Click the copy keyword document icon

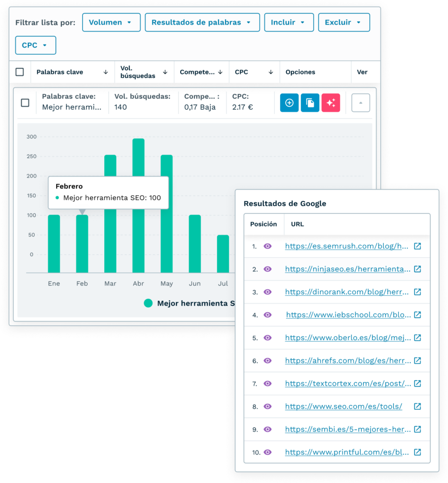[x=310, y=103]
